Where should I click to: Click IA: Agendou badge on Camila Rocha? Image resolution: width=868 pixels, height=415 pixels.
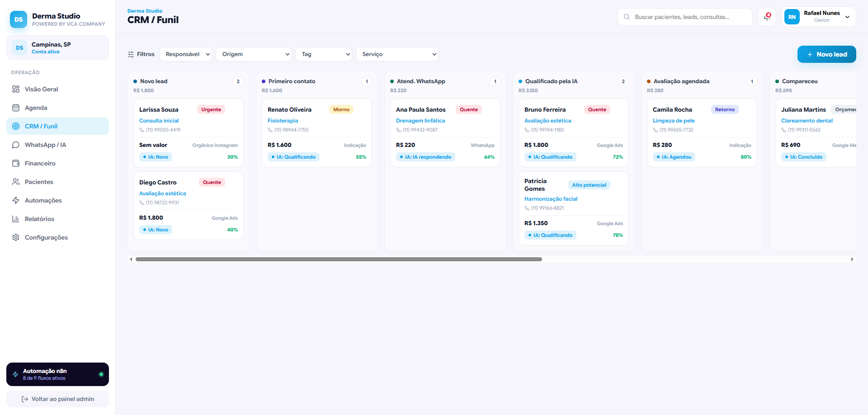point(674,157)
